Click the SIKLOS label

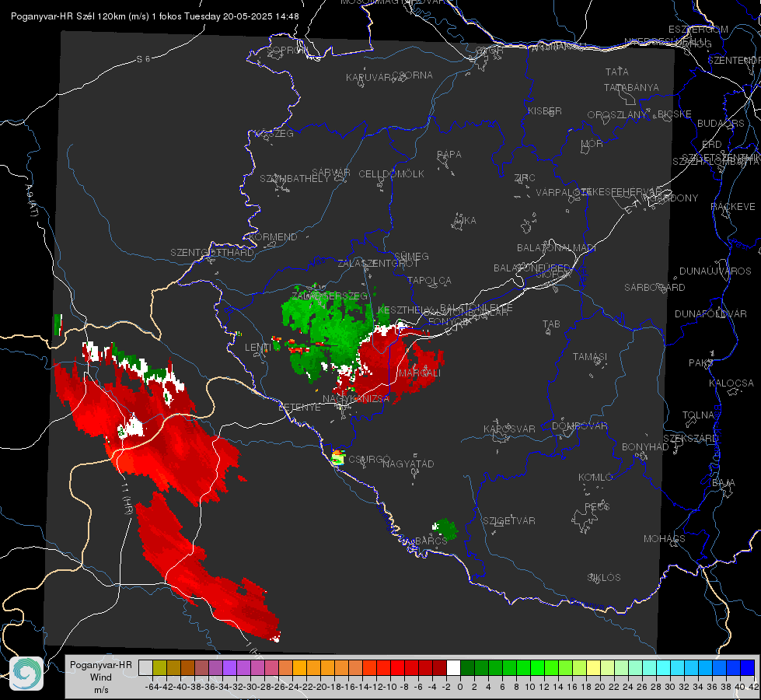tap(604, 578)
